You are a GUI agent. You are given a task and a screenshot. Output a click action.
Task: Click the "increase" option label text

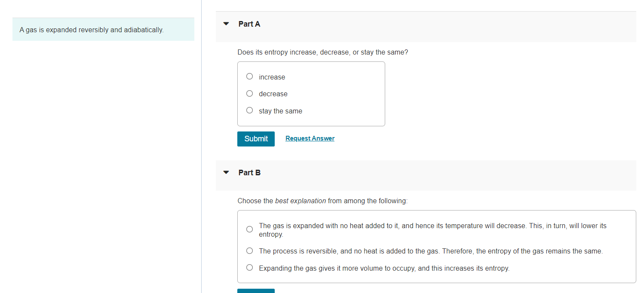[x=272, y=77]
